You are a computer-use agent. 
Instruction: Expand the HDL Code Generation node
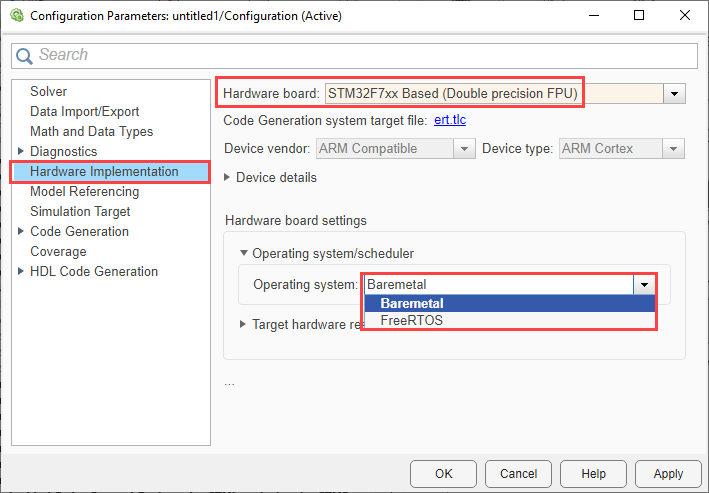[x=21, y=271]
